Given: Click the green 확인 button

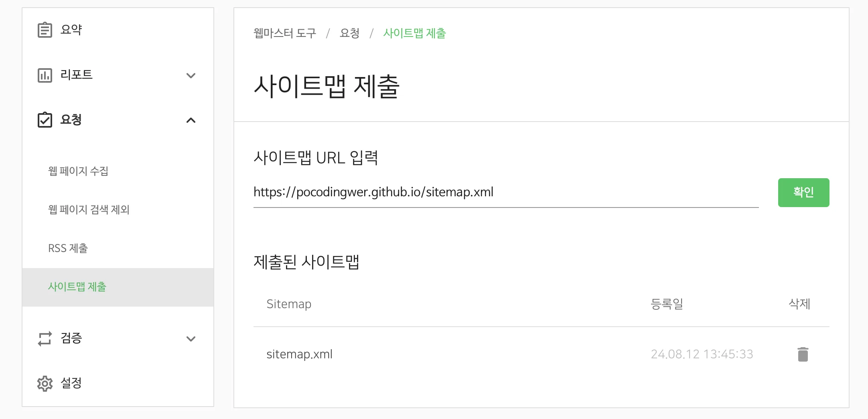Looking at the screenshot, I should pos(804,193).
